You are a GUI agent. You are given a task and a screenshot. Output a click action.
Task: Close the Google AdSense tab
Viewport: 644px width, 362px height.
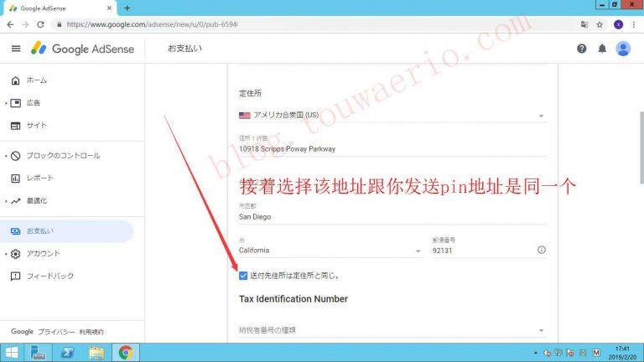coord(109,8)
